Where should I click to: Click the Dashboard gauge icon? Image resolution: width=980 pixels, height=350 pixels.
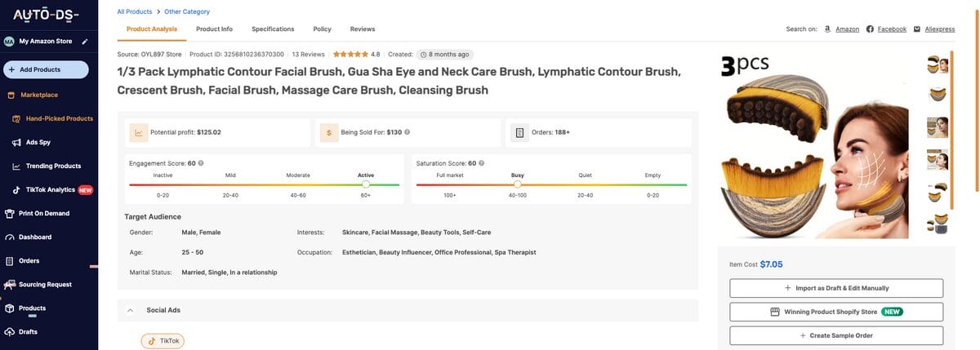coord(10,237)
